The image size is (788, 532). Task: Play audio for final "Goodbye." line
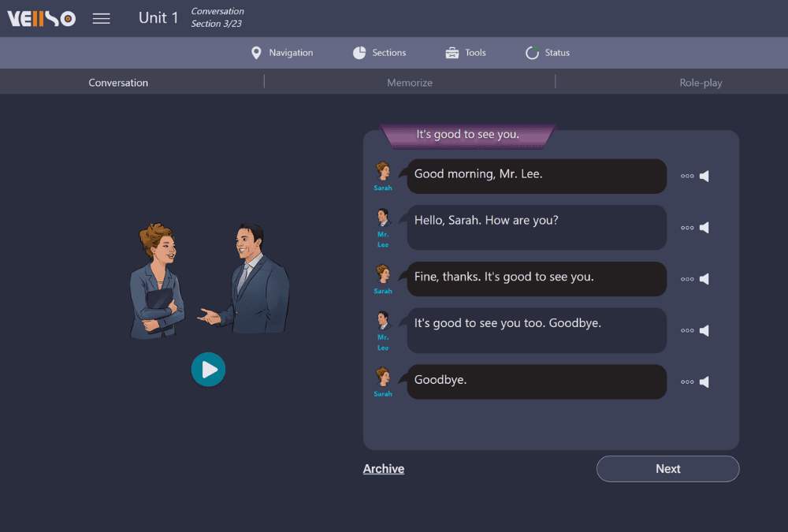(704, 382)
